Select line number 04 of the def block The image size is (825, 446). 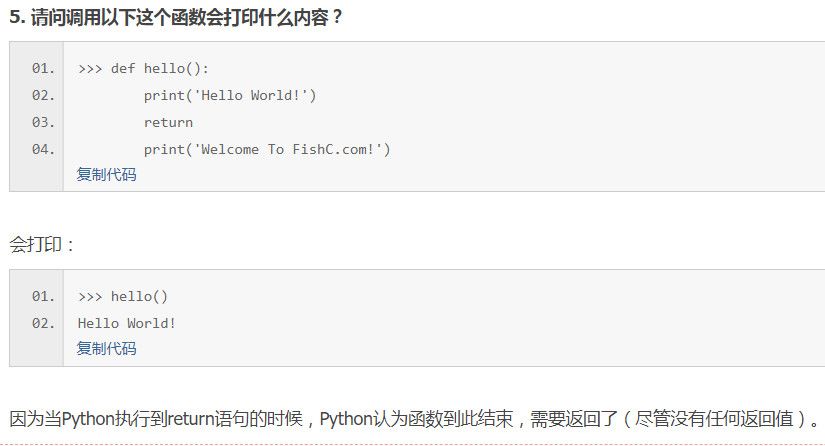[43, 150]
